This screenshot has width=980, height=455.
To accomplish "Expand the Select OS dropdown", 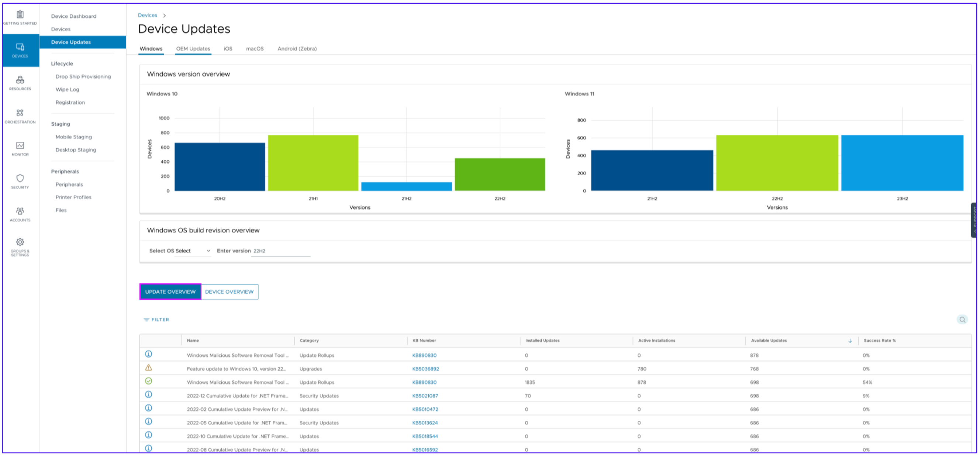I will pyautogui.click(x=193, y=251).
